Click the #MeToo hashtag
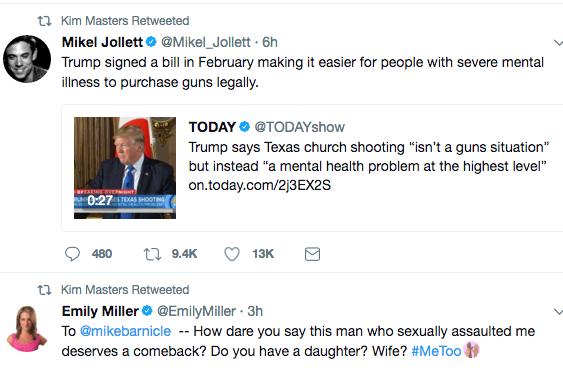563x372 pixels. [436, 351]
